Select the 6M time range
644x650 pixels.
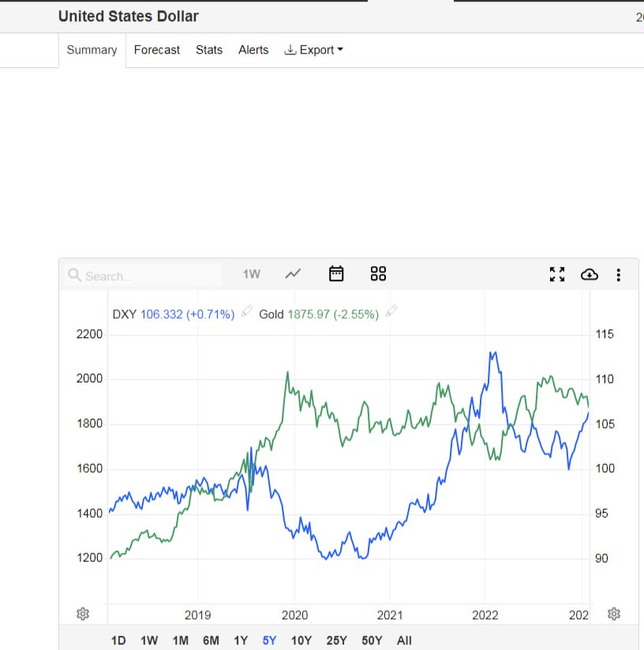click(x=211, y=641)
